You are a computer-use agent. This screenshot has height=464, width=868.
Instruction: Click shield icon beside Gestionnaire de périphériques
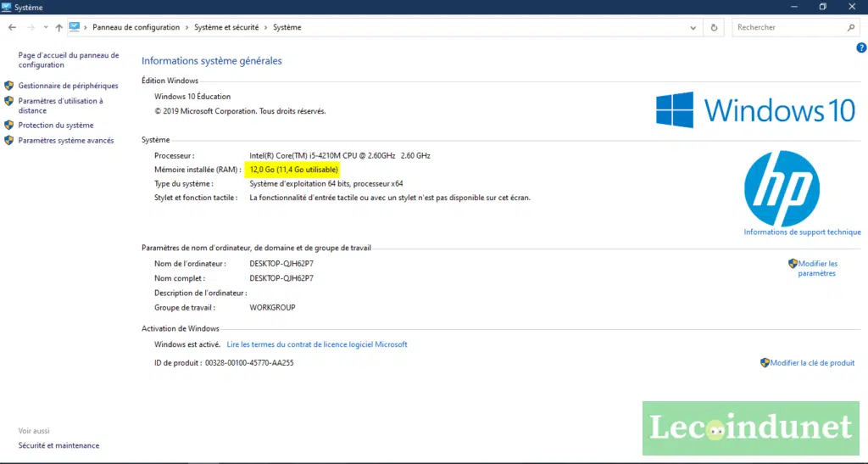(8, 86)
